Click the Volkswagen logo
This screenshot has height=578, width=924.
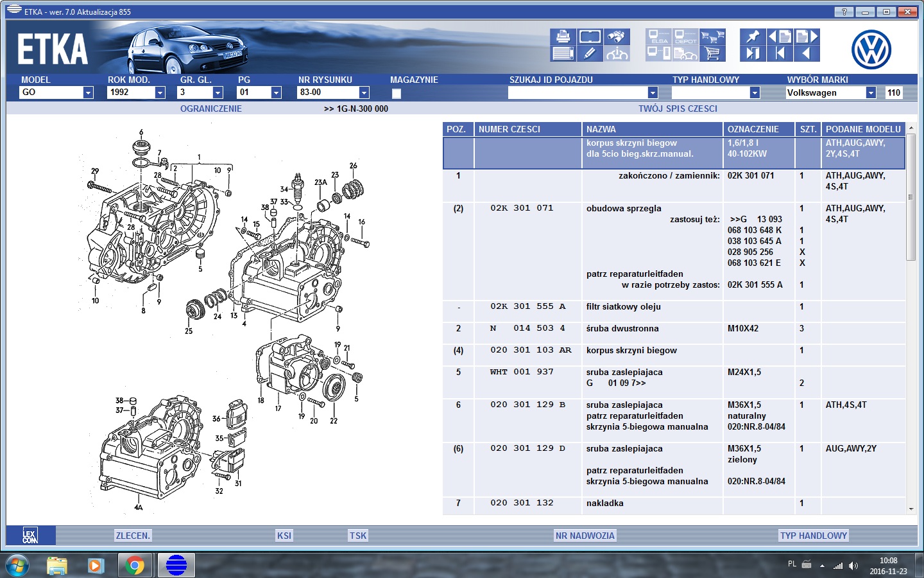871,49
